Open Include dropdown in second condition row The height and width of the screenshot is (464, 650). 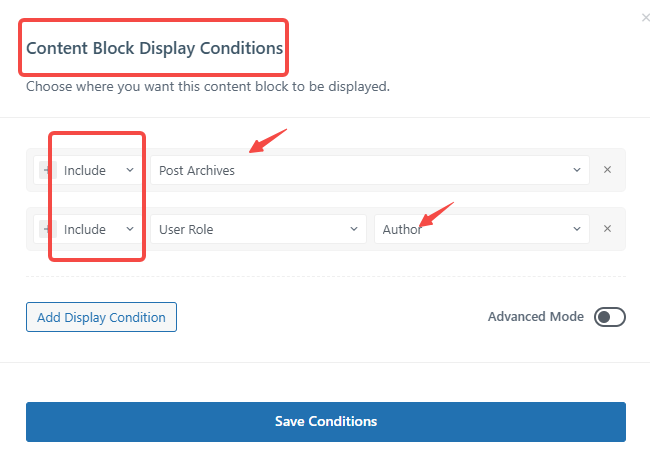(x=97, y=229)
